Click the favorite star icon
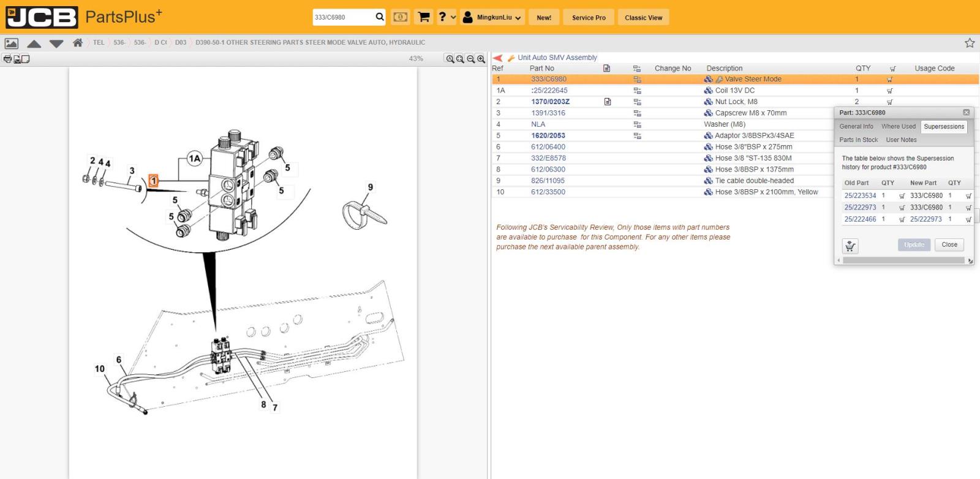980x479 pixels. click(970, 43)
